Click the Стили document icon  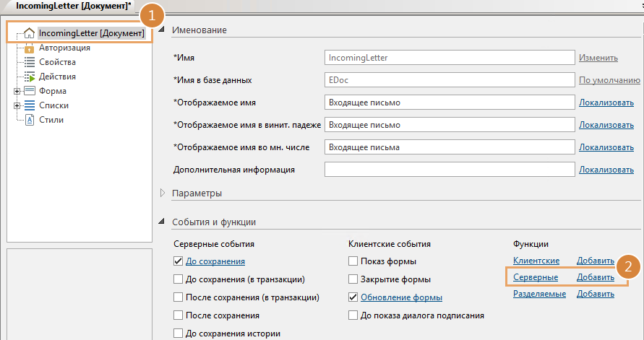click(30, 120)
